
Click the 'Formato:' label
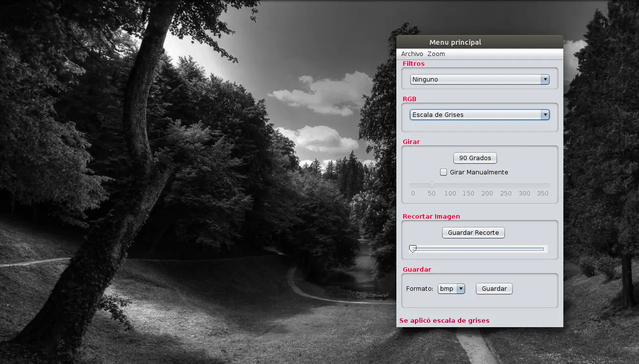[419, 289]
